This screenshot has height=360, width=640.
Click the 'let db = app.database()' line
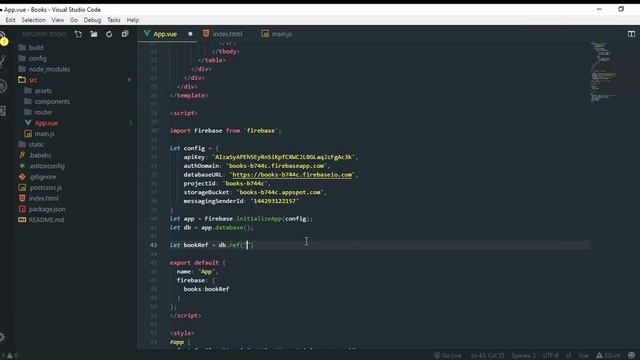(211, 227)
